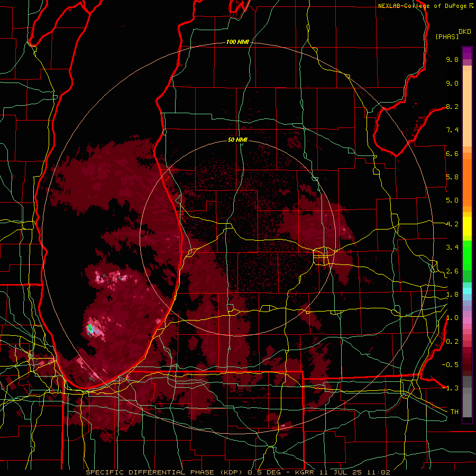
Task: Click the 3.4 scale value
Action: click(x=452, y=248)
